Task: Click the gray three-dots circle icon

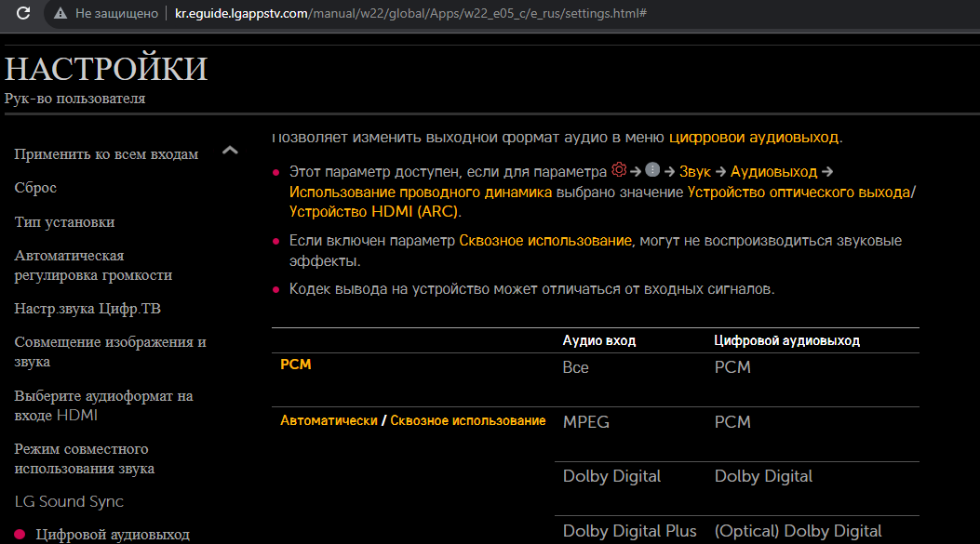Action: tap(652, 170)
